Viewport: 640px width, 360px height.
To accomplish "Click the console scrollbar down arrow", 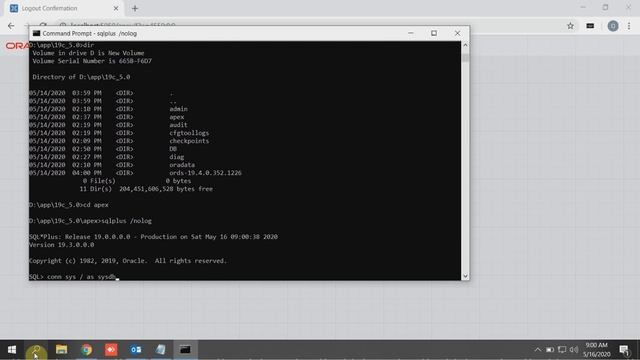I will click(465, 276).
